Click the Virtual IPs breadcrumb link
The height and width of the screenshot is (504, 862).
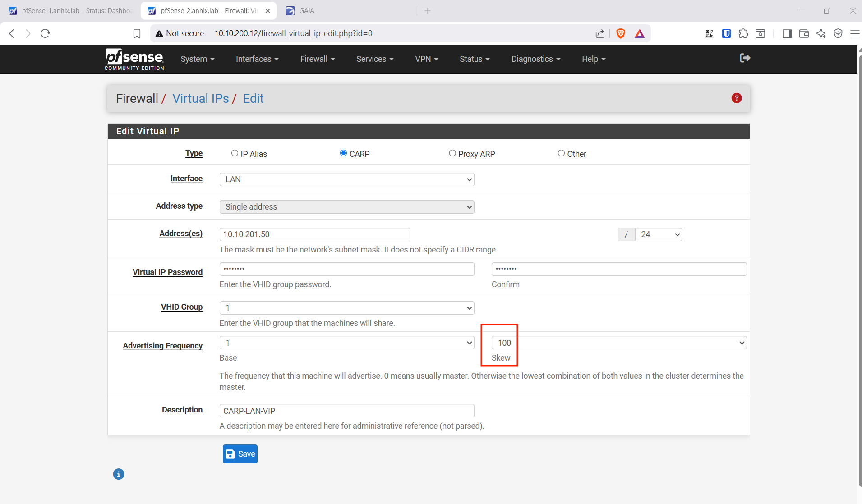201,98
